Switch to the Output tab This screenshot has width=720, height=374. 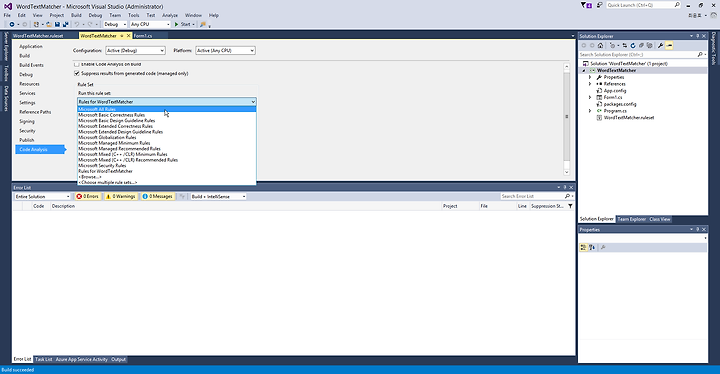[118, 359]
